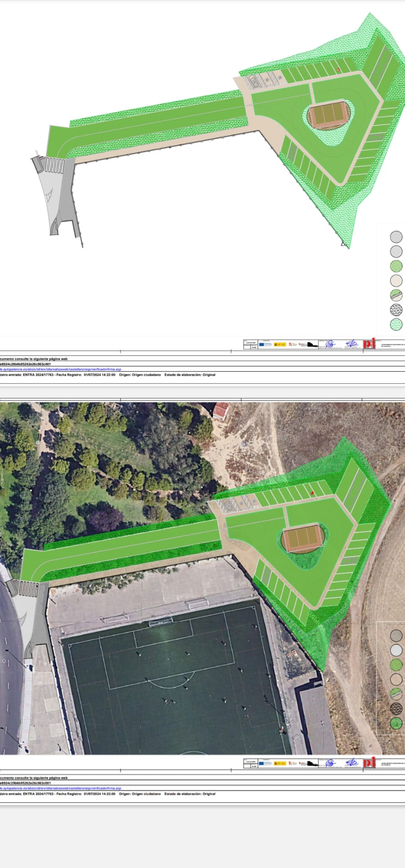Click the first blue signature on the aerial photo page
The image size is (405, 868).
tap(330, 763)
